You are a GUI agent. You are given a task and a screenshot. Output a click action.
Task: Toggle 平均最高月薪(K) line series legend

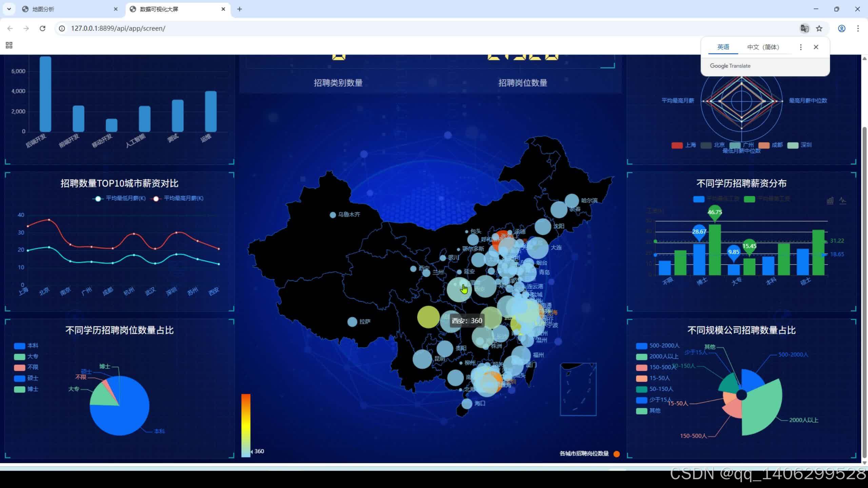(x=177, y=199)
